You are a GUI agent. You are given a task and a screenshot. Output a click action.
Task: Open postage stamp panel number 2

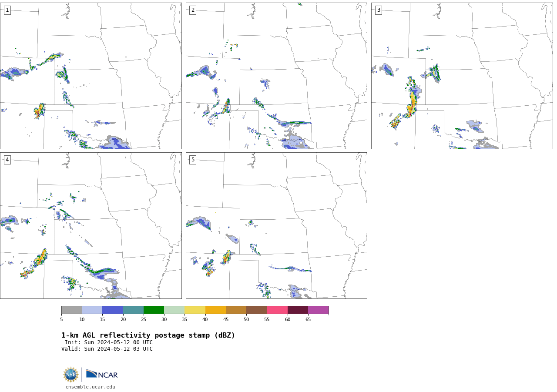click(276, 76)
